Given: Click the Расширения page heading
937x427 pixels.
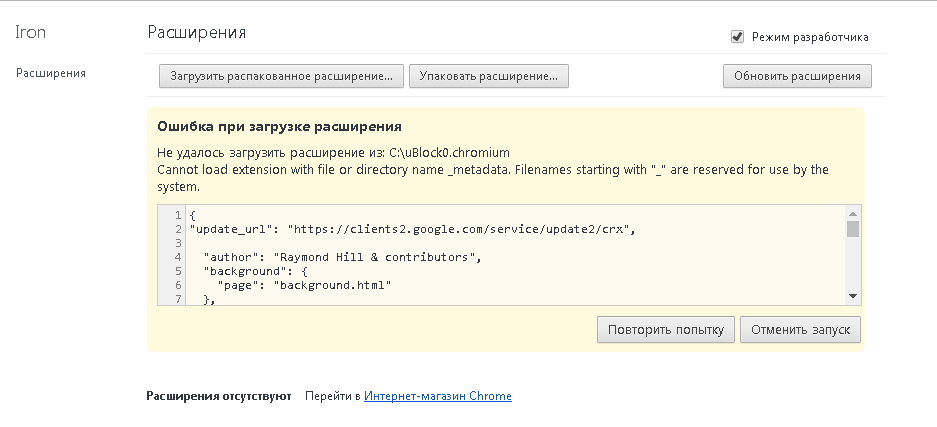Looking at the screenshot, I should tap(197, 32).
